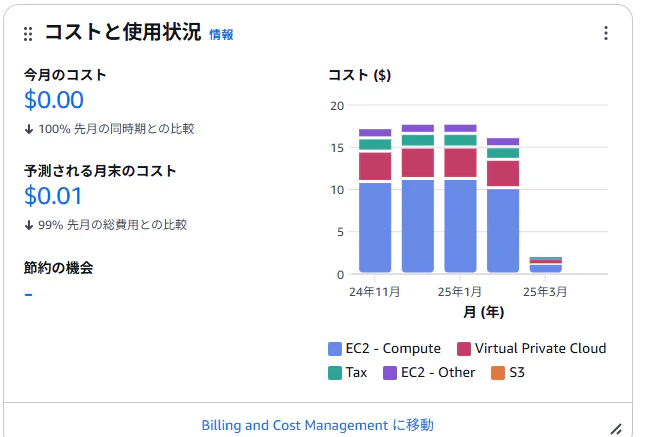Viewport: 651px width, 437px height.
Task: Click the コスト ($) chart title
Action: point(360,75)
